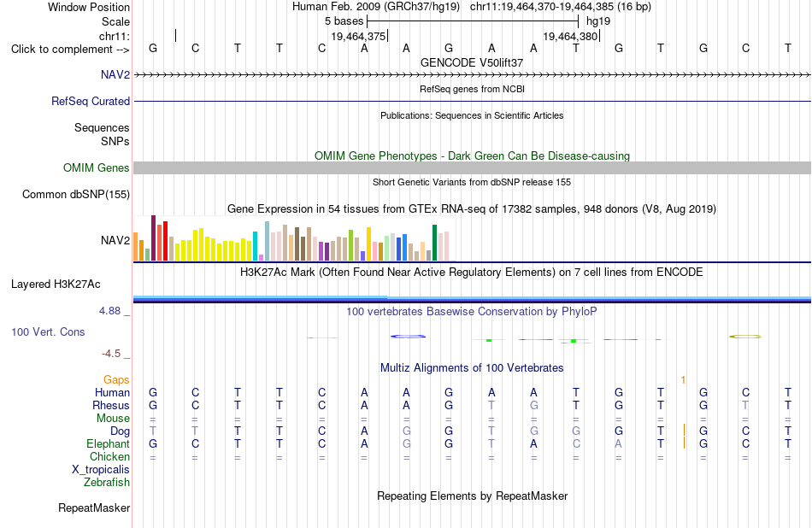Open 'Multiz Alignments of 100 Vertebrates' title
Image resolution: width=812 pixels, height=528 pixels.
click(x=472, y=368)
